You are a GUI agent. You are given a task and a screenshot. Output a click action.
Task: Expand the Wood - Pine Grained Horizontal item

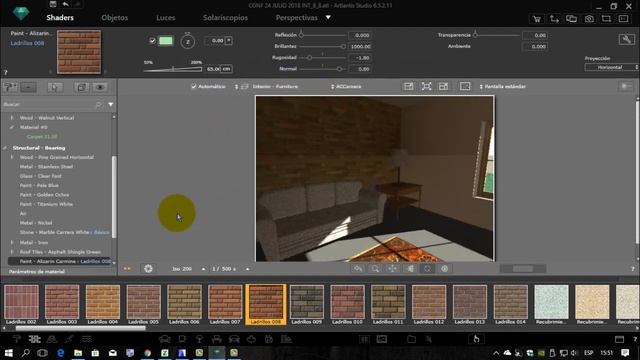(12, 157)
